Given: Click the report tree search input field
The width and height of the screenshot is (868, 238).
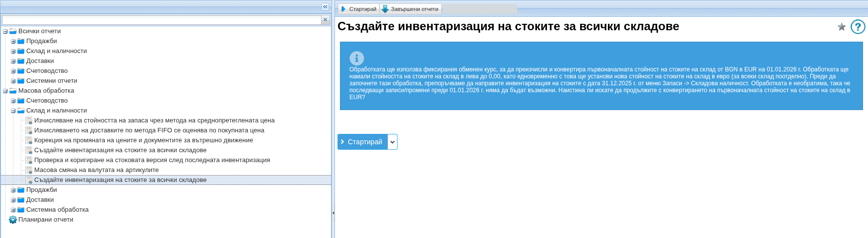Looking at the screenshot, I should pos(161,20).
